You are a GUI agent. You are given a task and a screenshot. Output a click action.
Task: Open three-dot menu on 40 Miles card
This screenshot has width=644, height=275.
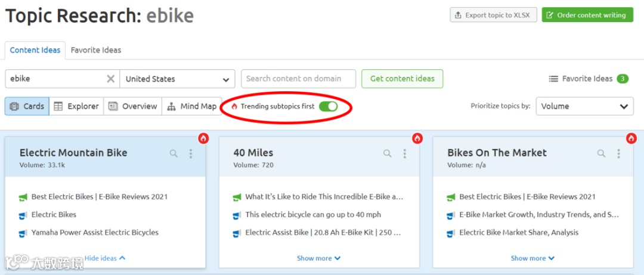pyautogui.click(x=404, y=153)
